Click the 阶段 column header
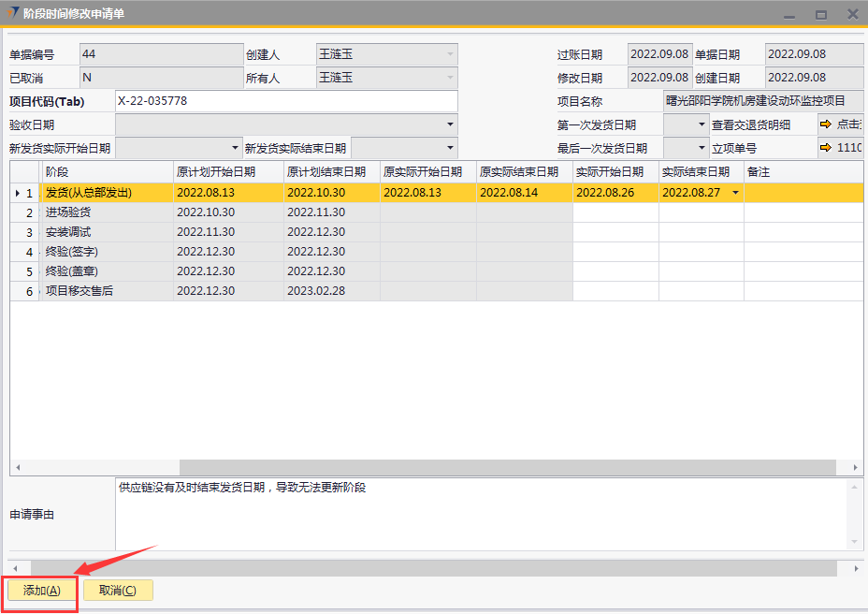Image resolution: width=868 pixels, height=614 pixels. 108,172
